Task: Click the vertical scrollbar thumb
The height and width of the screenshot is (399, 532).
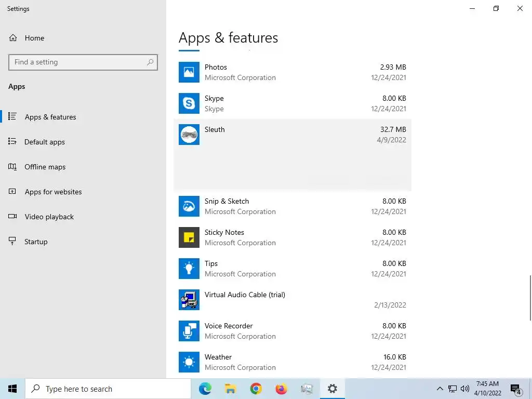Action: pyautogui.click(x=530, y=298)
